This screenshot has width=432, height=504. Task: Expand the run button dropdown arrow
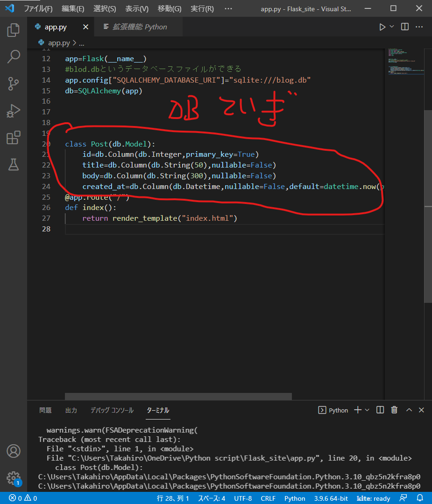[x=392, y=27]
